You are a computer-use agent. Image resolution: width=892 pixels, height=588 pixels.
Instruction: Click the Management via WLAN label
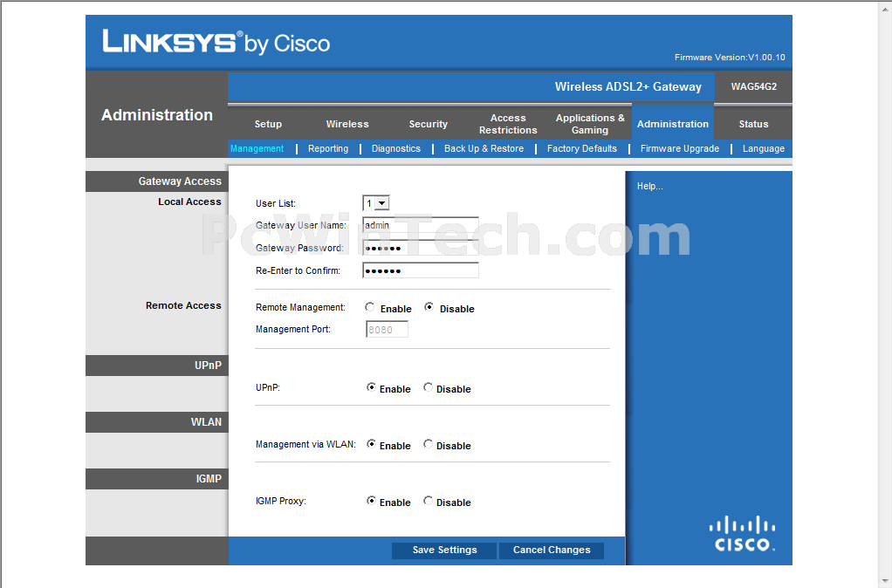pyautogui.click(x=305, y=444)
